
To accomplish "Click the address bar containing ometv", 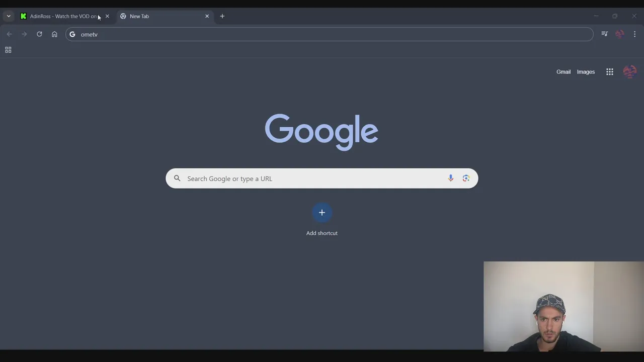I will (330, 34).
